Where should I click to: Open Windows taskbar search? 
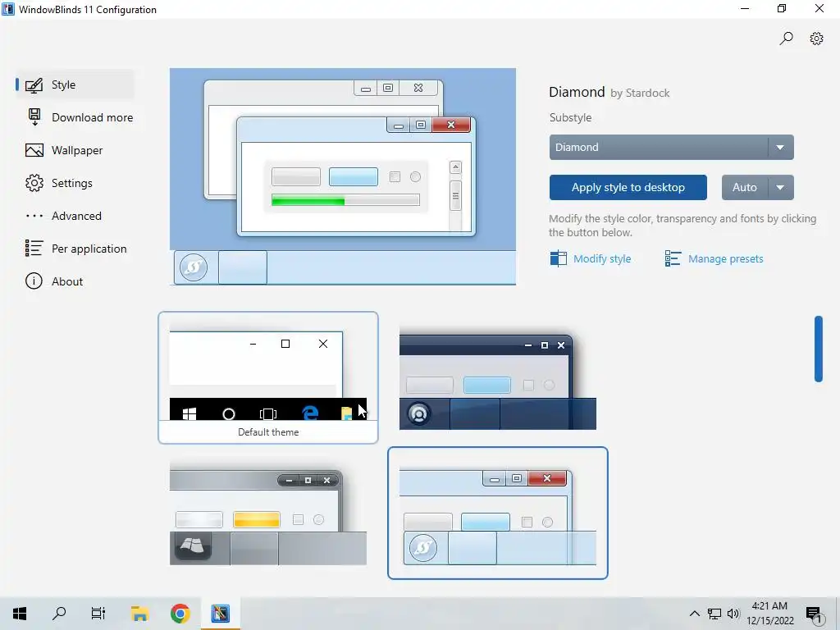click(x=59, y=614)
